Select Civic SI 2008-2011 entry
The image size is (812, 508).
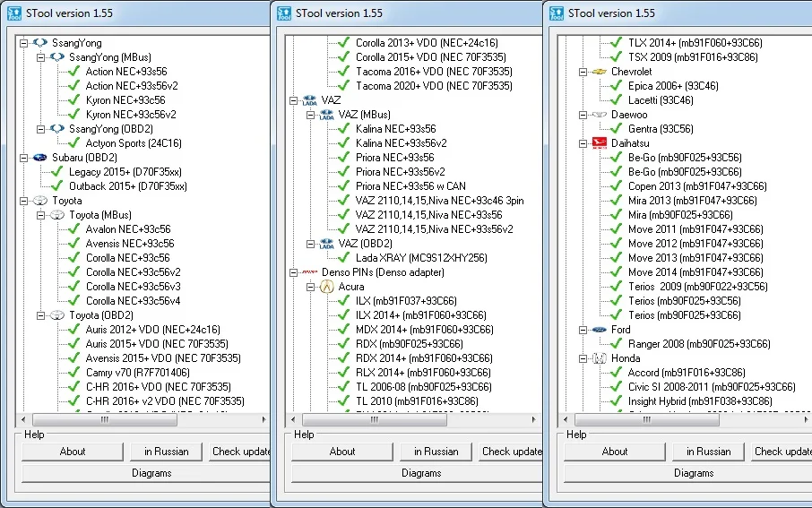(712, 387)
